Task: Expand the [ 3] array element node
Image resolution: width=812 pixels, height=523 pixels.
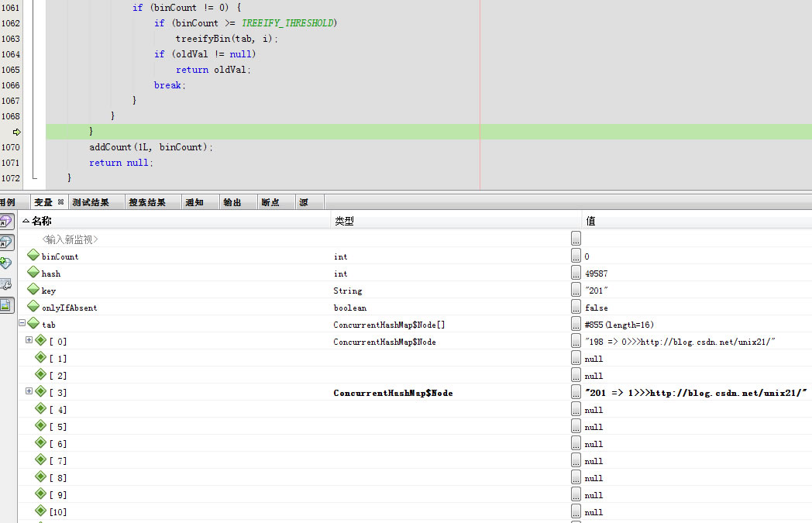Action: (x=29, y=391)
